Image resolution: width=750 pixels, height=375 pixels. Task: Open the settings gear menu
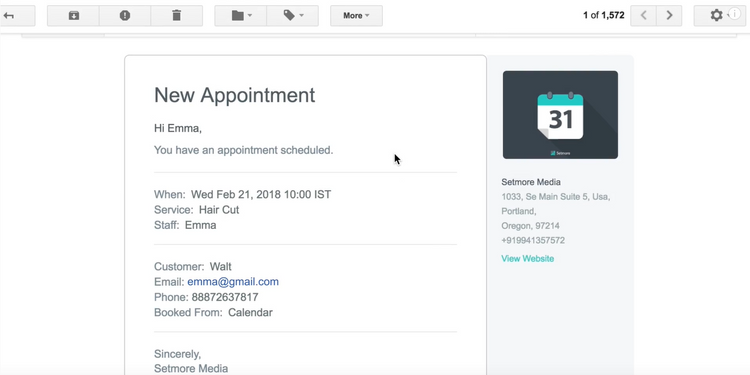(716, 16)
